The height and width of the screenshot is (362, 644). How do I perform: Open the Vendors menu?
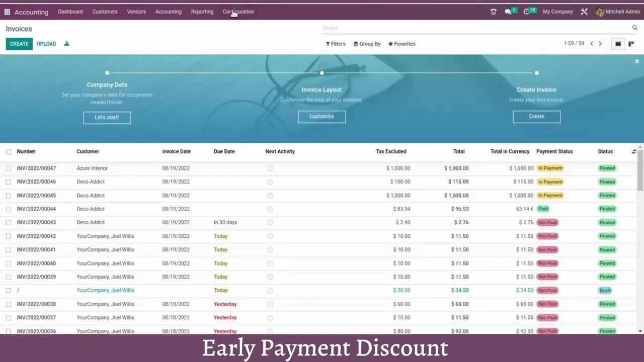pyautogui.click(x=136, y=12)
